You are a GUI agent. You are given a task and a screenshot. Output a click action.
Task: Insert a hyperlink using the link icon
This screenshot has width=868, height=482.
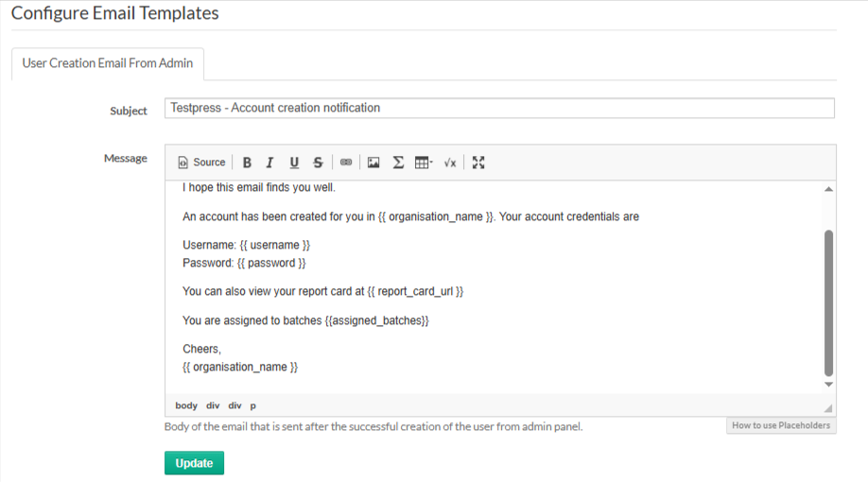tap(346, 163)
